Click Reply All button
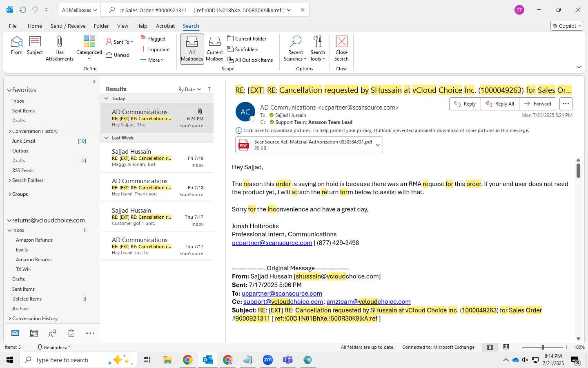The height and width of the screenshot is (368, 588). click(x=500, y=104)
